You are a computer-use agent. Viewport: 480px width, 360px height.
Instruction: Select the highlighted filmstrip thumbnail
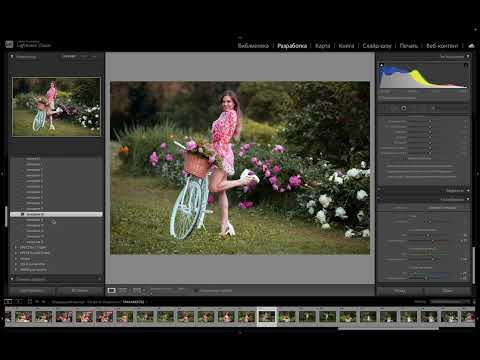click(267, 316)
